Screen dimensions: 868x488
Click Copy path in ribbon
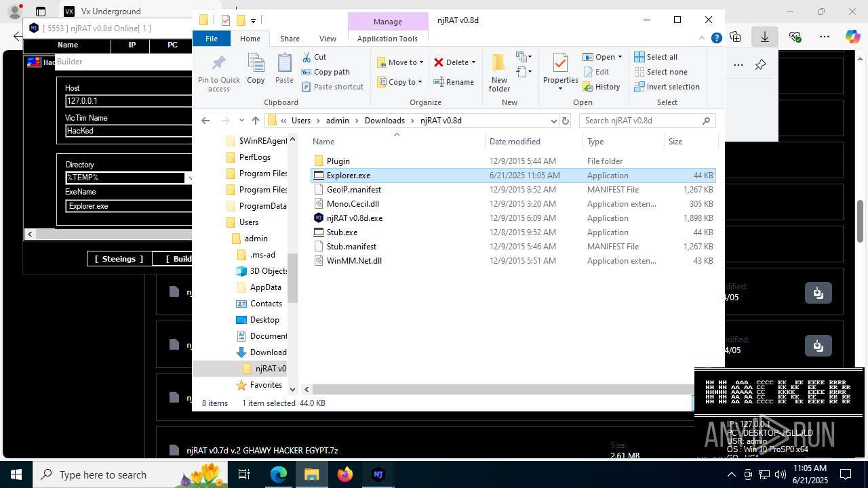[x=325, y=72]
